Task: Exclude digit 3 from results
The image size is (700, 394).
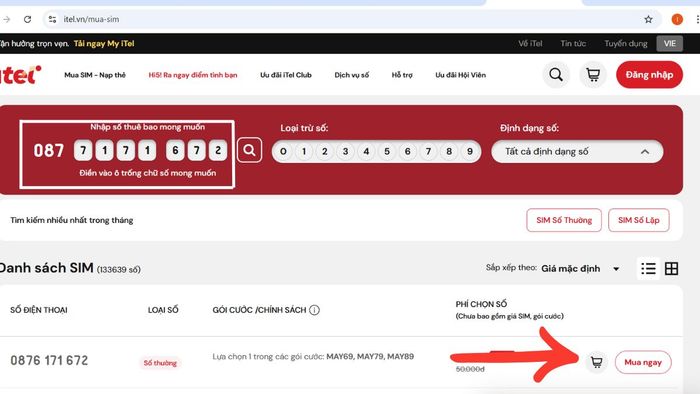Action: point(346,152)
